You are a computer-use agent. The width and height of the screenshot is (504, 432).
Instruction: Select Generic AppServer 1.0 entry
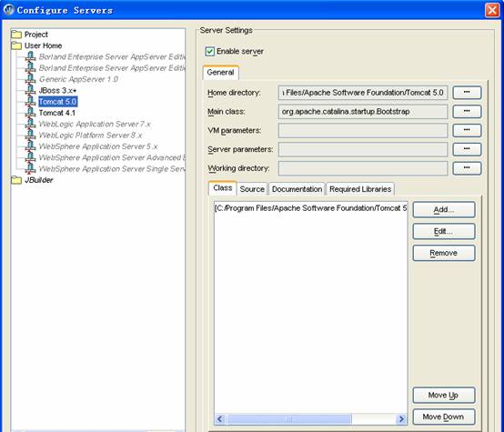(78, 79)
